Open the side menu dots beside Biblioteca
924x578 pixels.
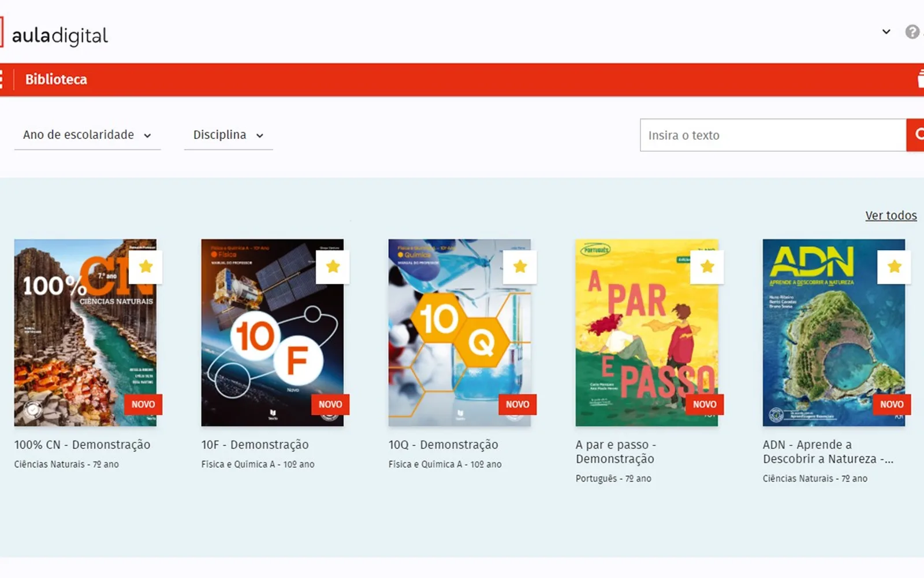click(x=1, y=80)
